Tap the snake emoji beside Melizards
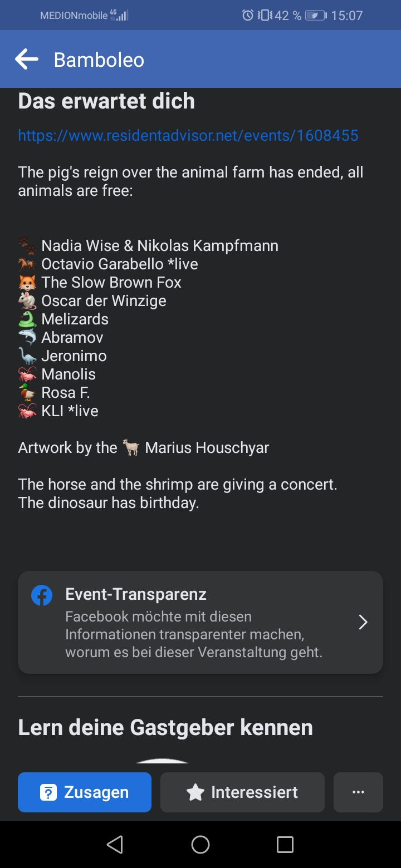This screenshot has height=868, width=401. point(27,319)
